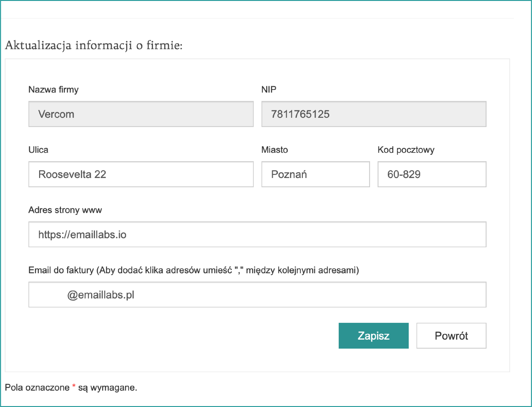Click the 'Adres strony www' label

pyautogui.click(x=65, y=210)
